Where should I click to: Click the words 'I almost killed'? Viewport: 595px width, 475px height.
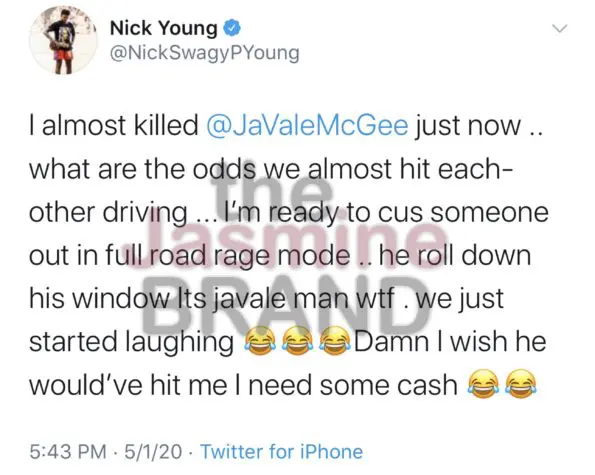tap(114, 126)
